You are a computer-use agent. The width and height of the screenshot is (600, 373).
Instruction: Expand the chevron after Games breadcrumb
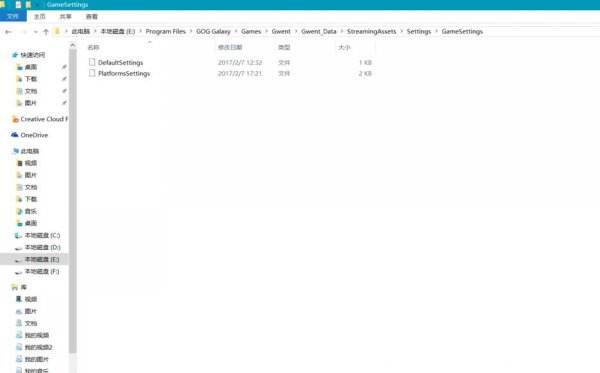[266, 31]
